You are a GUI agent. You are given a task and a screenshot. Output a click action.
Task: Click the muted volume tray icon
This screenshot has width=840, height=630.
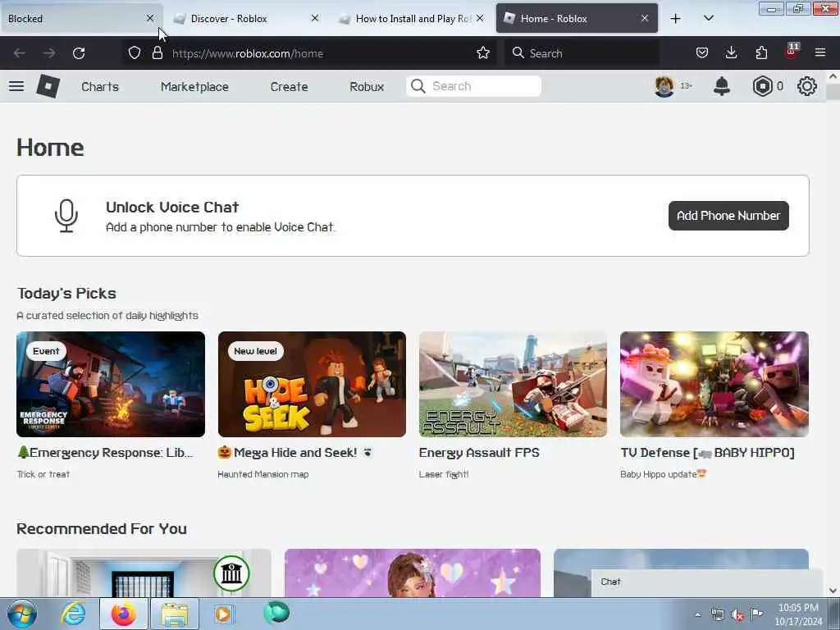click(737, 615)
